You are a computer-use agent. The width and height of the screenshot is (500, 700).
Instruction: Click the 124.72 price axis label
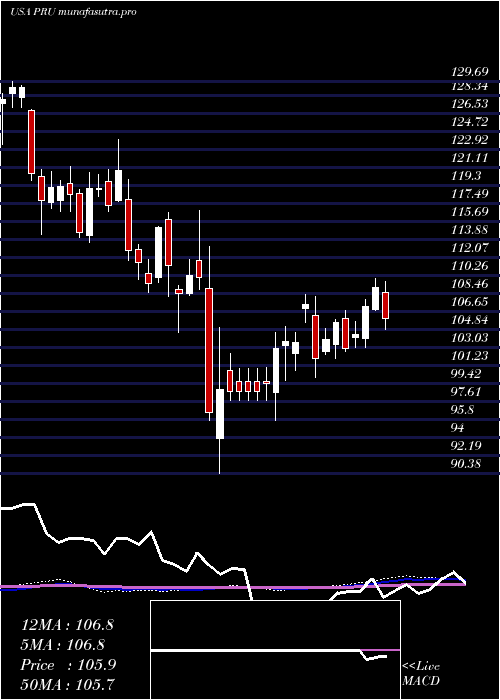click(469, 122)
